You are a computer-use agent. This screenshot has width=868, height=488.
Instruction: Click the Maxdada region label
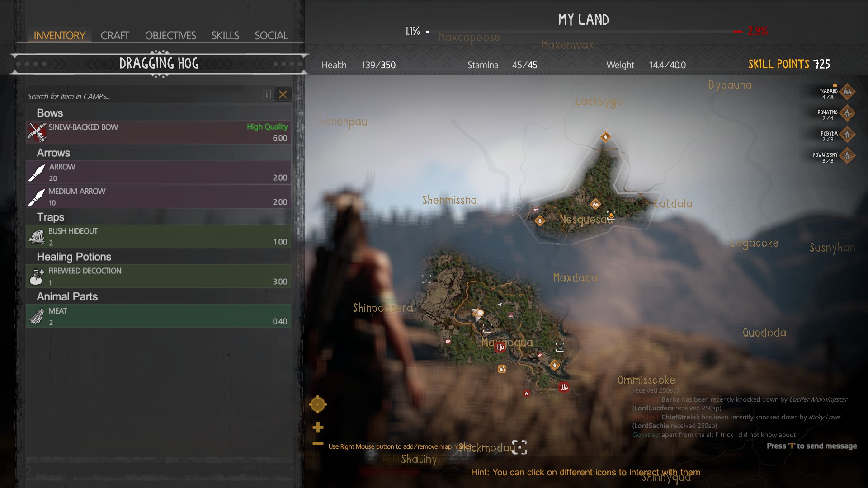pyautogui.click(x=575, y=277)
